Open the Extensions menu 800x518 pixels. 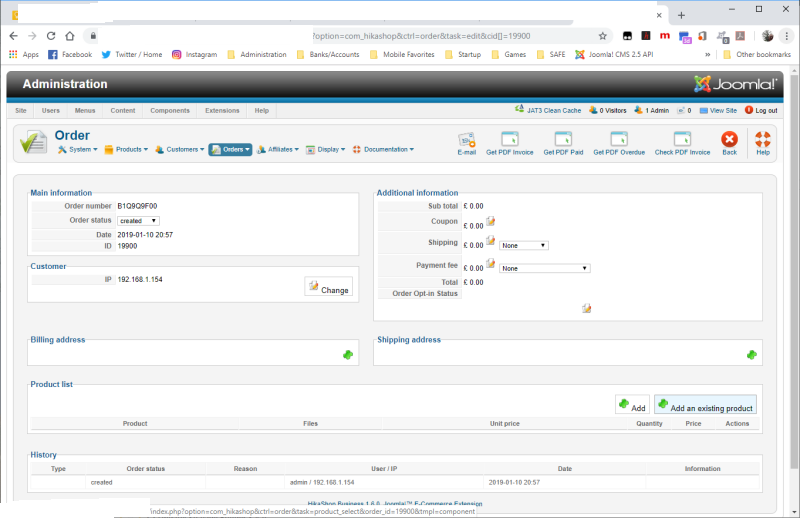(222, 110)
